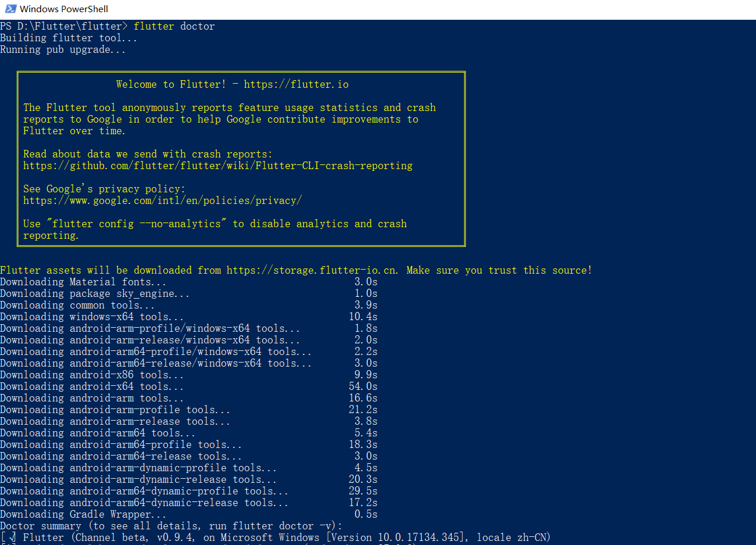Click the "flutter config --no-analytics" text
756x545 pixels.
click(x=137, y=224)
